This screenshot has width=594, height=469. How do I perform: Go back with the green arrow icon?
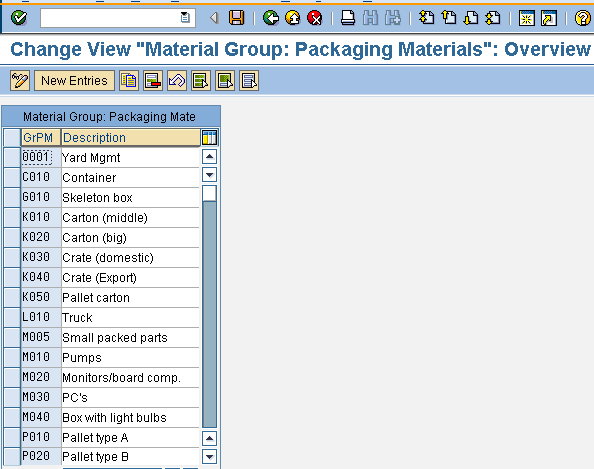(271, 18)
